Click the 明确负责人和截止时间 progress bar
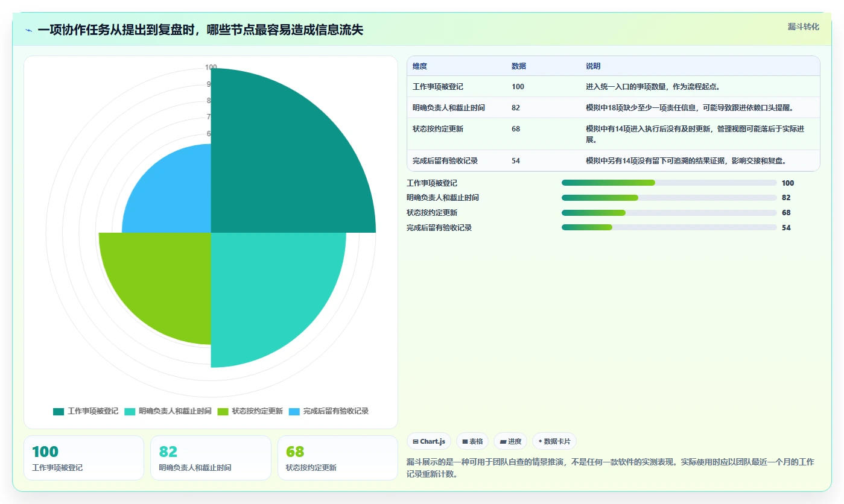844x504 pixels. (669, 198)
